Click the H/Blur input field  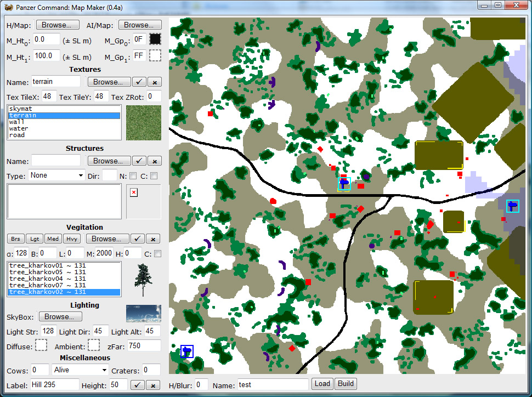201,384
